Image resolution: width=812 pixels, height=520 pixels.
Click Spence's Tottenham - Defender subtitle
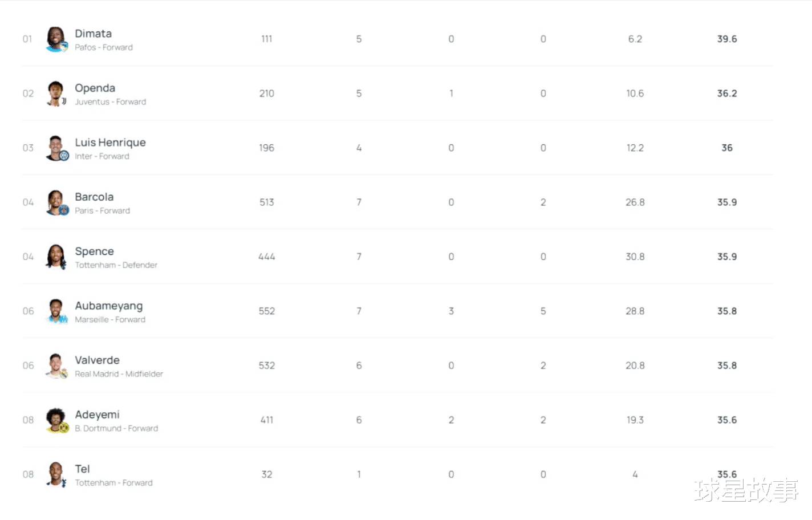116,265
